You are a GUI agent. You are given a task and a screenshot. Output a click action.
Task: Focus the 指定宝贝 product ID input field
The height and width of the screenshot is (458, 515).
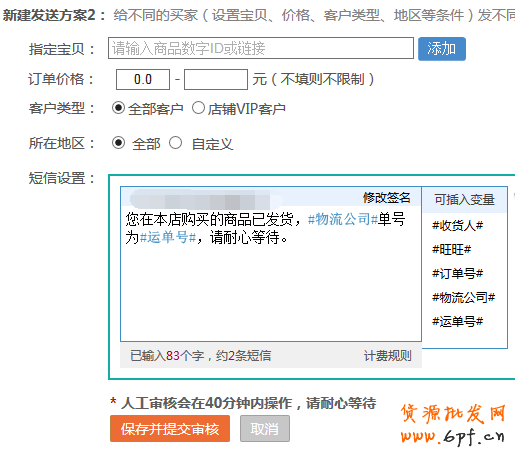pyautogui.click(x=261, y=48)
